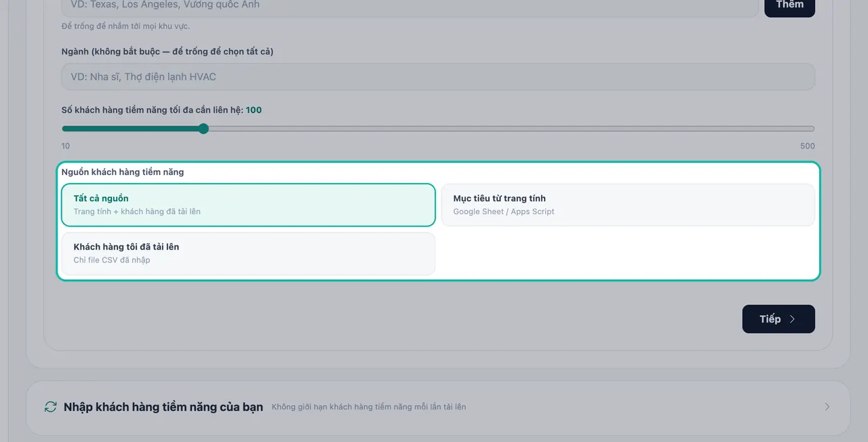Choose the Mục tiêu từ trang tính option

[628, 205]
